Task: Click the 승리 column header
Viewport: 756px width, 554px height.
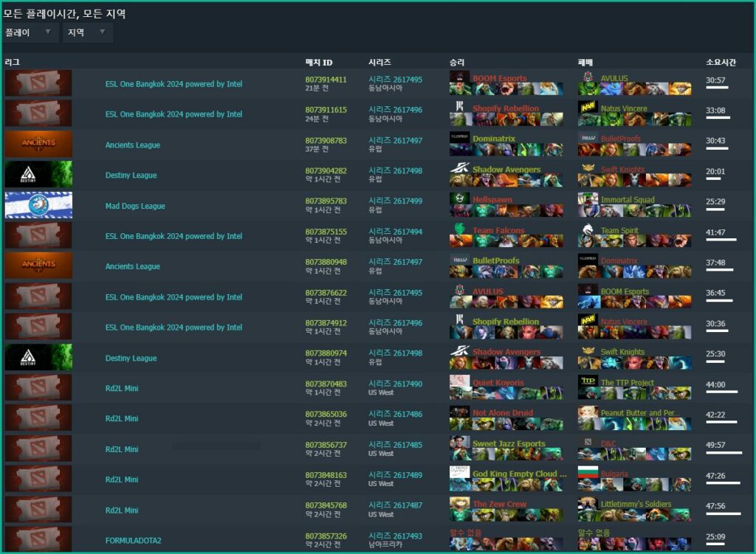Action: click(456, 62)
